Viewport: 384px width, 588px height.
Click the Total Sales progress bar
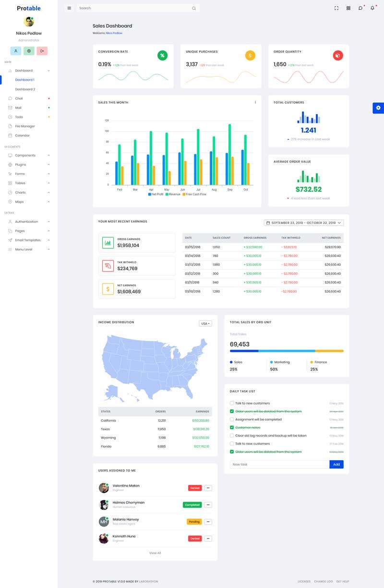click(x=287, y=351)
